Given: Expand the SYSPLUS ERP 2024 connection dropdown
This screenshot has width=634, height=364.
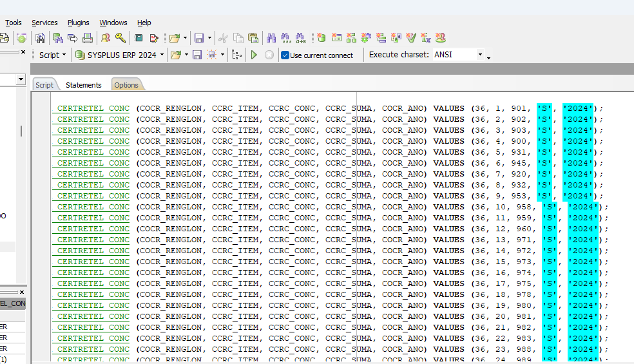Looking at the screenshot, I should tap(162, 55).
